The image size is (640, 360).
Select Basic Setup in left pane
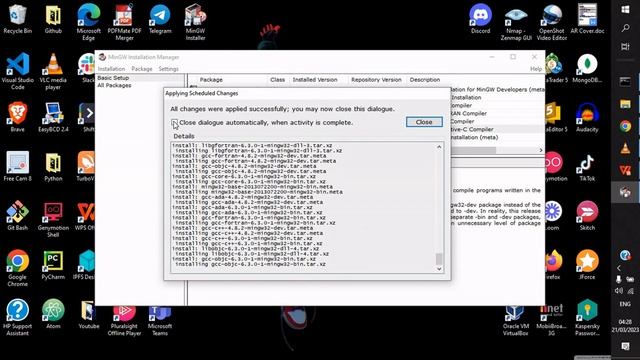coord(113,78)
